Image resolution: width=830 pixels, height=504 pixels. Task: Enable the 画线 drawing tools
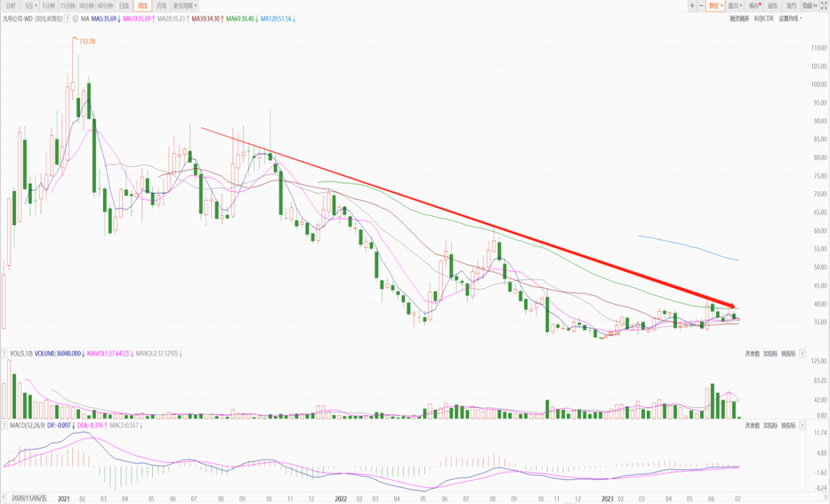[x=773, y=6]
